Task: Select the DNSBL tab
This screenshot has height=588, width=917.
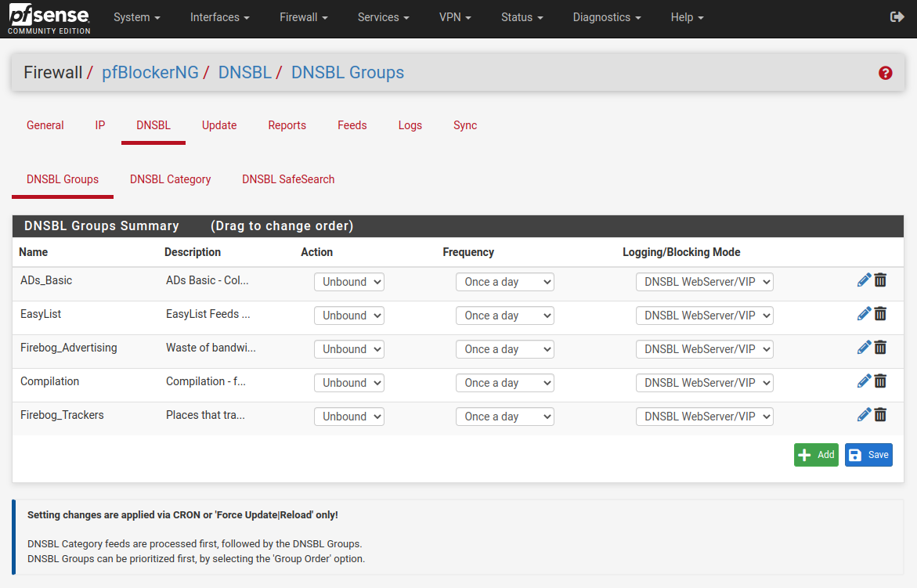Action: [x=153, y=126]
